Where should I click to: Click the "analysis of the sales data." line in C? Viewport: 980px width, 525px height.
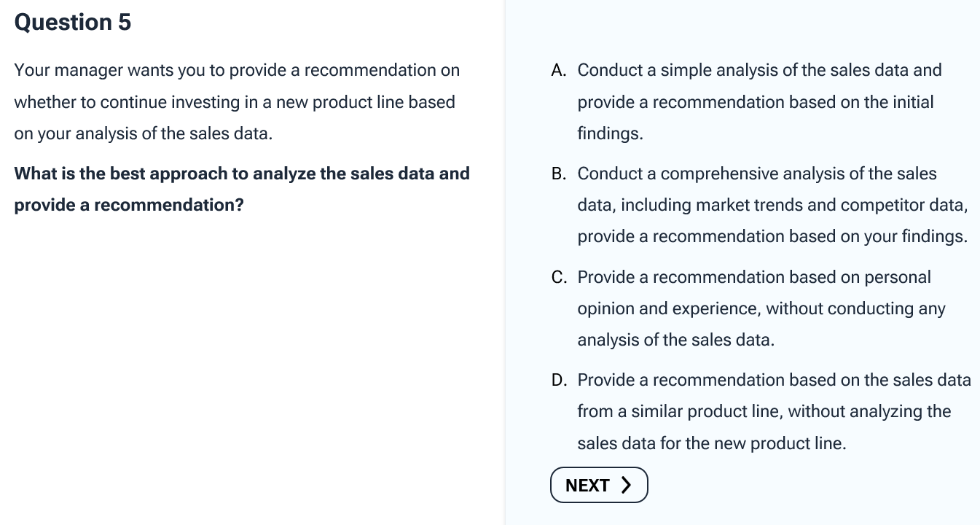tap(676, 340)
